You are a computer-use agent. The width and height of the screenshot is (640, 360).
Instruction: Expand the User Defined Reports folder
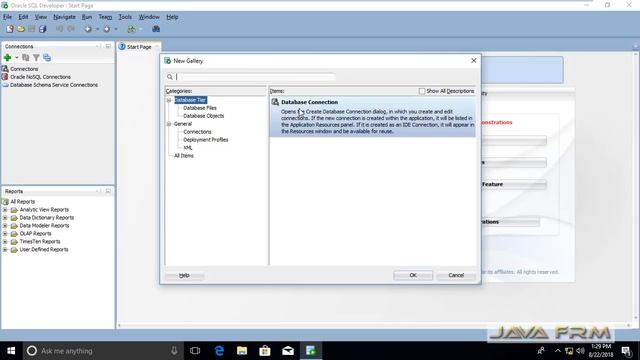5,249
